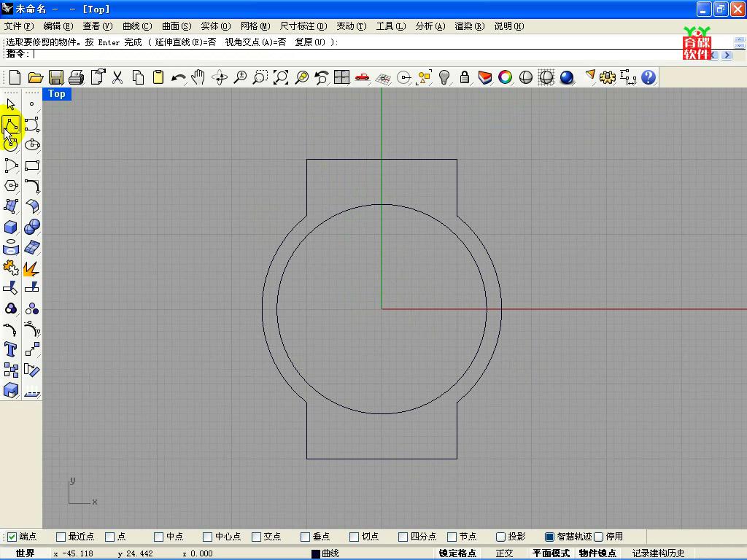Click 记录建构历史 in the status bar
The width and height of the screenshot is (747, 560).
coord(659,553)
